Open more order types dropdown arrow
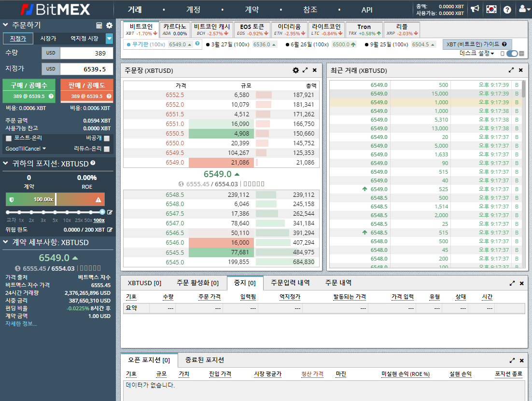Screen dimensions: 532x401 click(x=109, y=39)
